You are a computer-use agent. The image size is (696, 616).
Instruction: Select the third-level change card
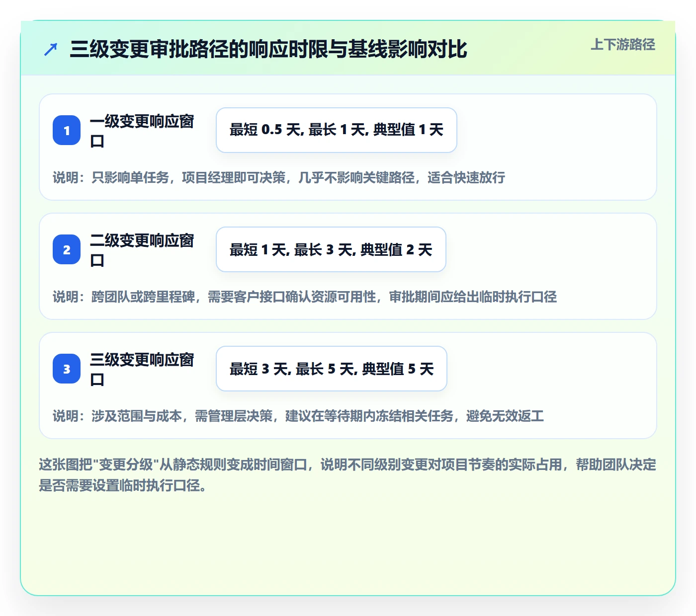pos(348,385)
